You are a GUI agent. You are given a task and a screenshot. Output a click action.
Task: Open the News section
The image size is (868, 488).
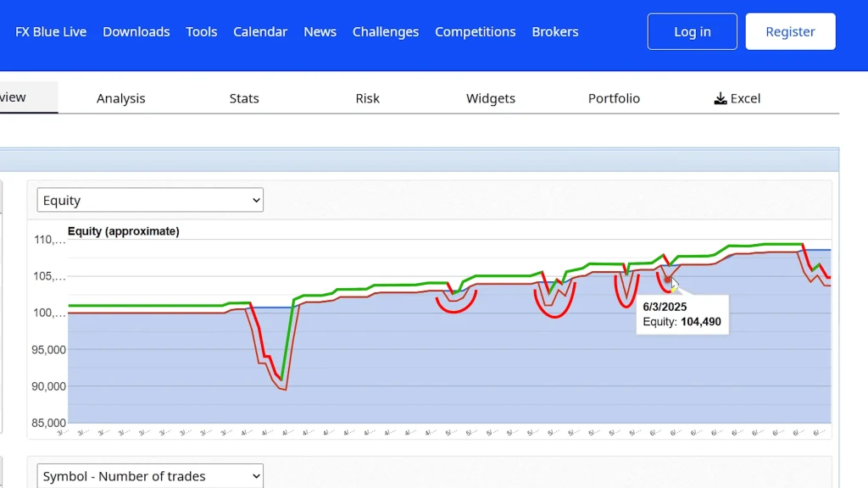[320, 31]
